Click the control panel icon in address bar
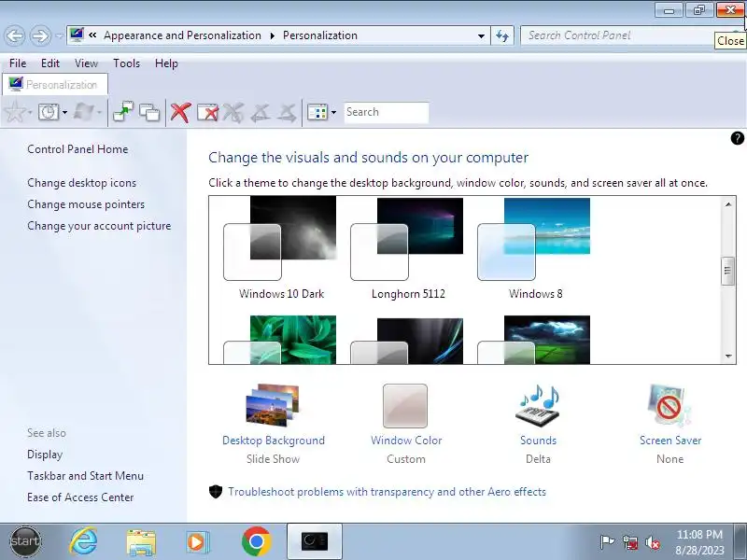 (x=77, y=35)
